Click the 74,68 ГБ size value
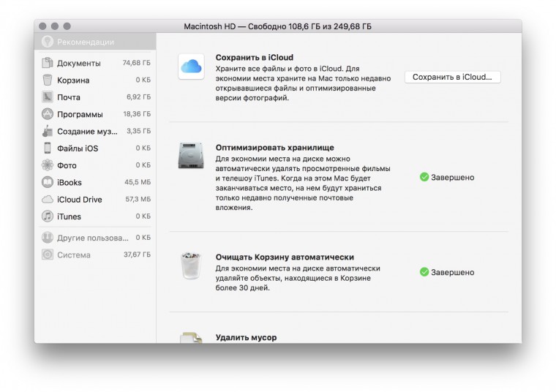This screenshot has width=556, height=392. point(137,63)
